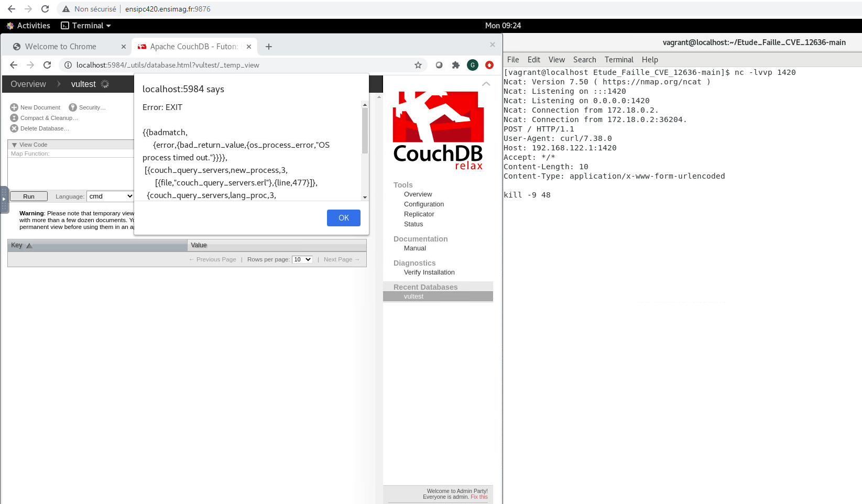Click Verify Installation link

[x=429, y=272]
